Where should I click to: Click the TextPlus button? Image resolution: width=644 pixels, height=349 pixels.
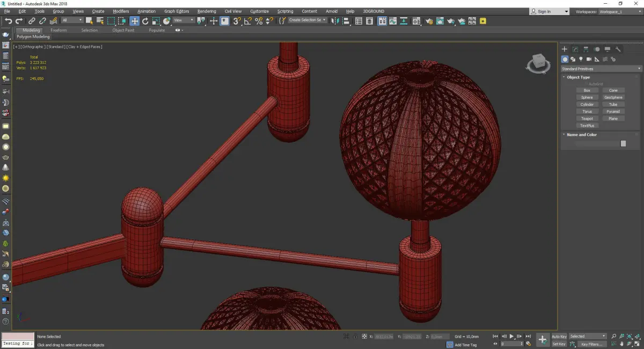587,126
